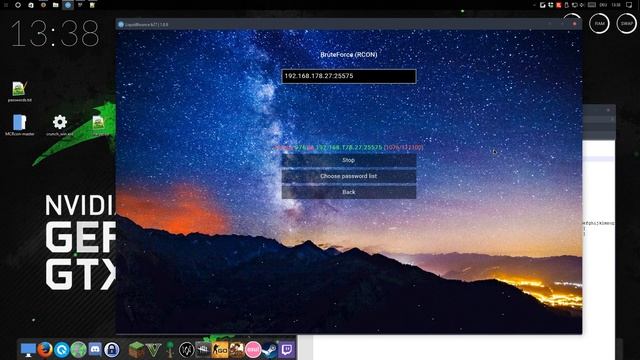The image size is (640, 360).
Task: Click the green tray icon in the top panel
Action: [x=551, y=5]
